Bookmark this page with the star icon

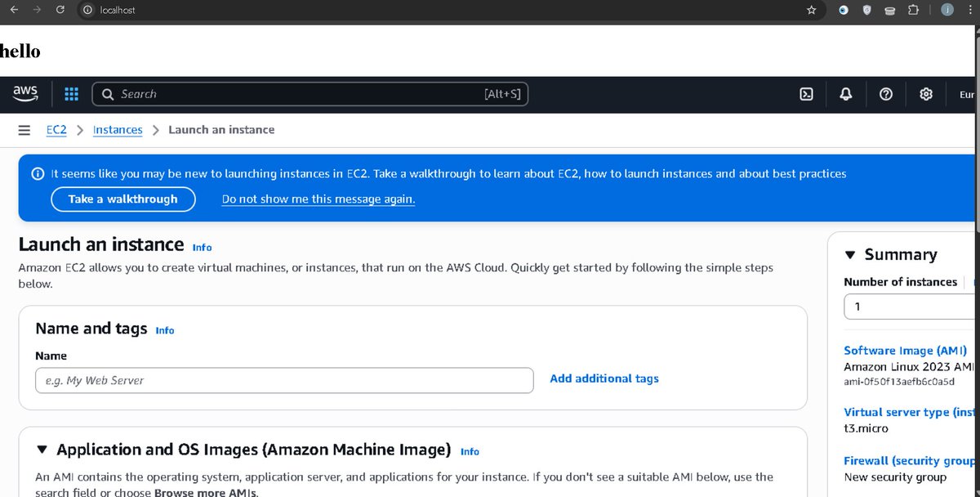click(811, 10)
